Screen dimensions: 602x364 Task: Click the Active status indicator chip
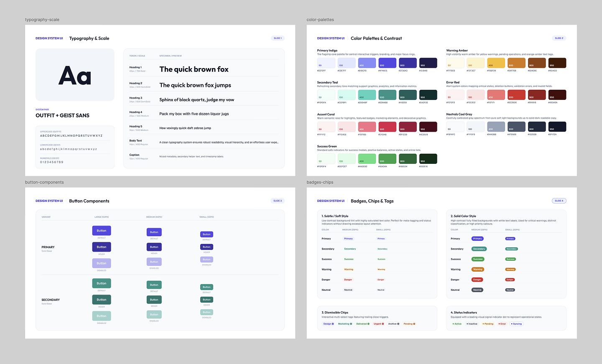click(457, 324)
